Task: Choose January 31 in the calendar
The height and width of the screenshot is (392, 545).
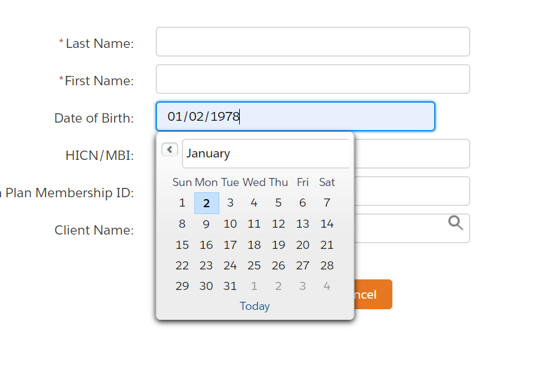Action: (x=230, y=286)
